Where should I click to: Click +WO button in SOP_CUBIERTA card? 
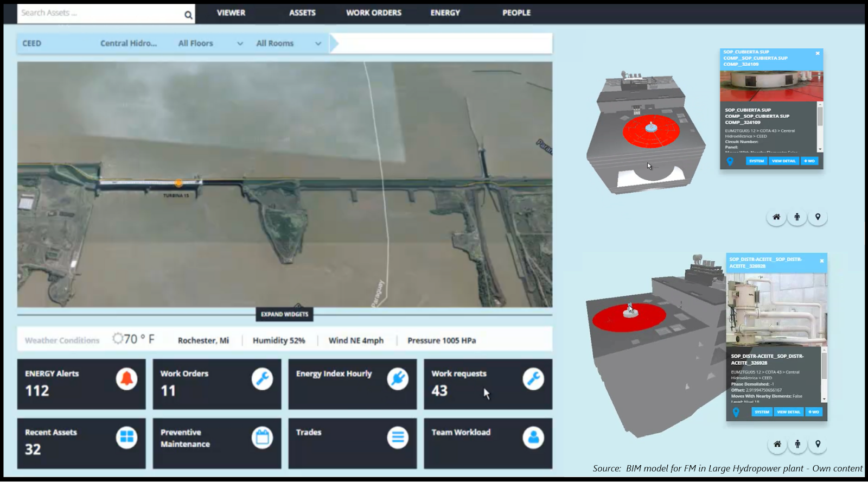[x=809, y=161]
